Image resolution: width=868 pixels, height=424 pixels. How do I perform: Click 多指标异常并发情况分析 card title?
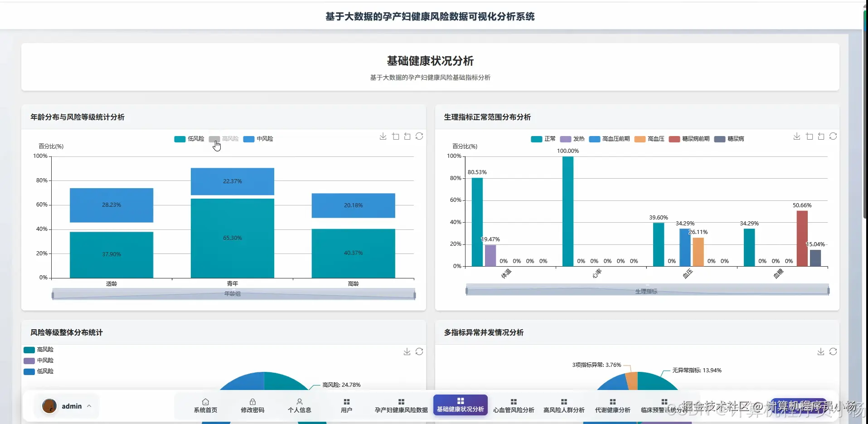coord(484,332)
